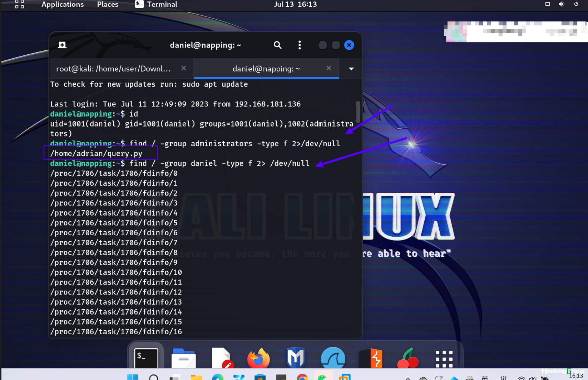The height and width of the screenshot is (380, 588).
Task: Open the Applications menu
Action: pyautogui.click(x=63, y=4)
